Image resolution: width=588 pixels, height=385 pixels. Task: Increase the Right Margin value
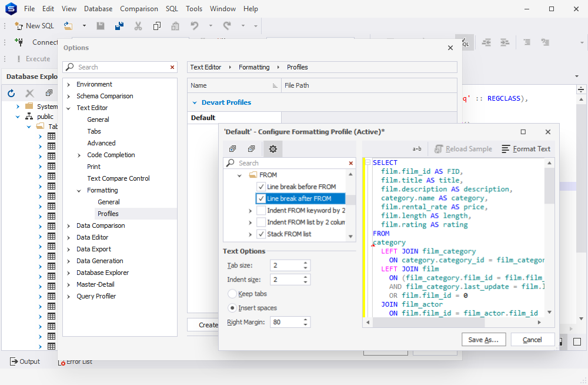305,319
